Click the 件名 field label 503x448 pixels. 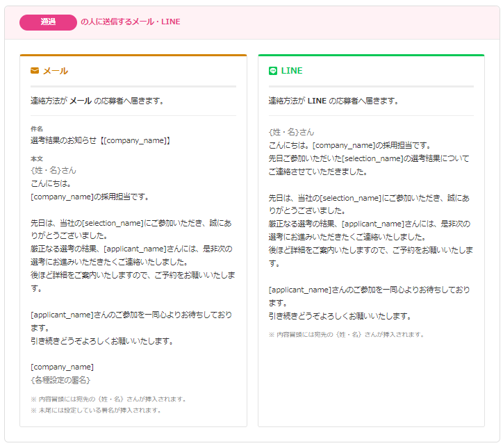point(37,128)
